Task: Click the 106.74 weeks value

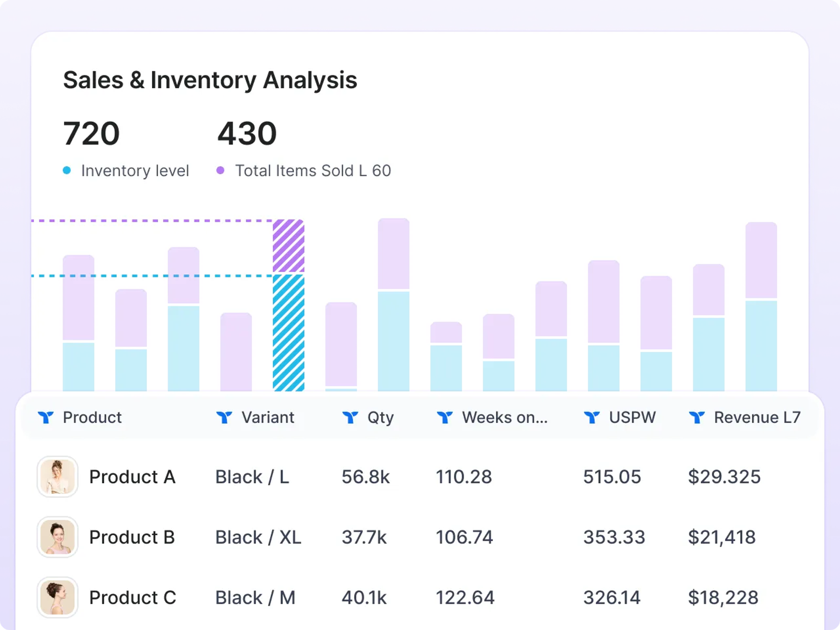Action: pos(465,537)
